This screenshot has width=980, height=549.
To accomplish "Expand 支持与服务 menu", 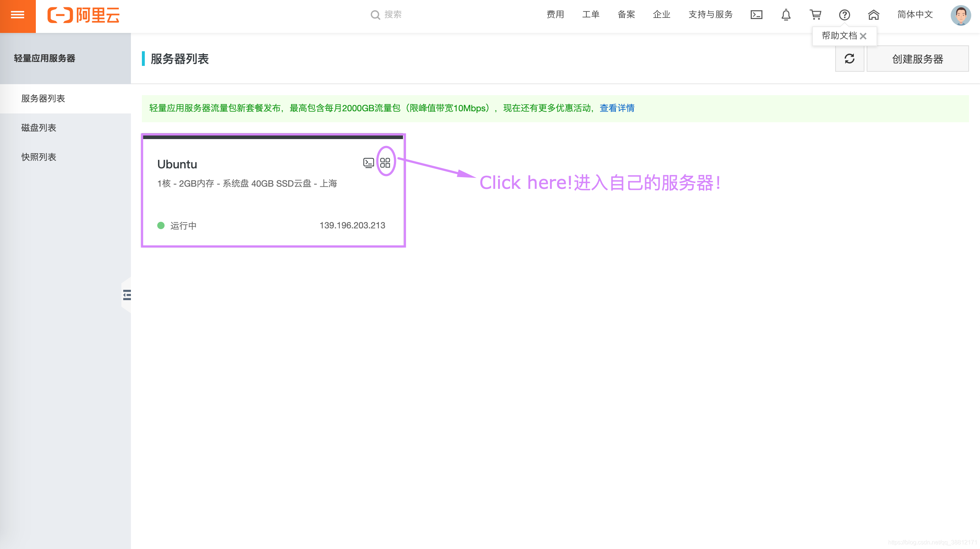I will (710, 15).
